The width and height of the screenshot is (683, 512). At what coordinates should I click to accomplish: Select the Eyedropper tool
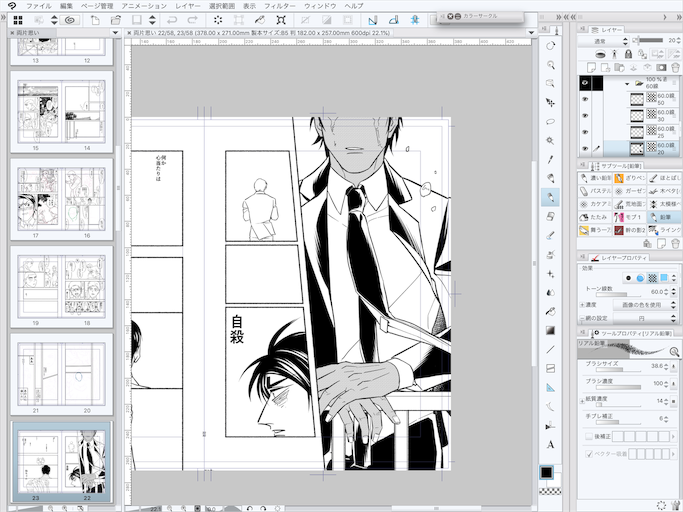[551, 159]
